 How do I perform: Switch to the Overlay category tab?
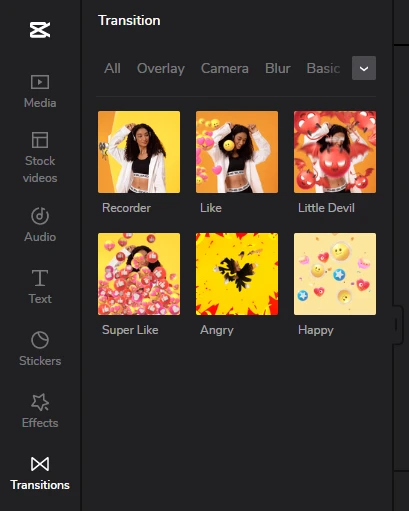coord(161,68)
